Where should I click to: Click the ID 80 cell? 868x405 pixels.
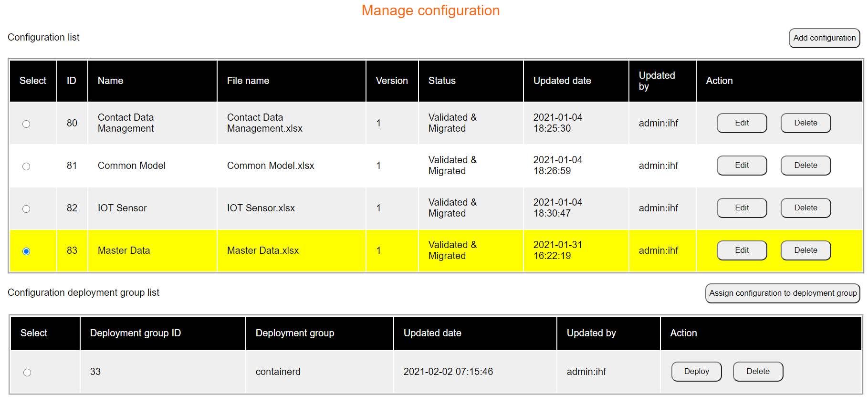coord(72,123)
